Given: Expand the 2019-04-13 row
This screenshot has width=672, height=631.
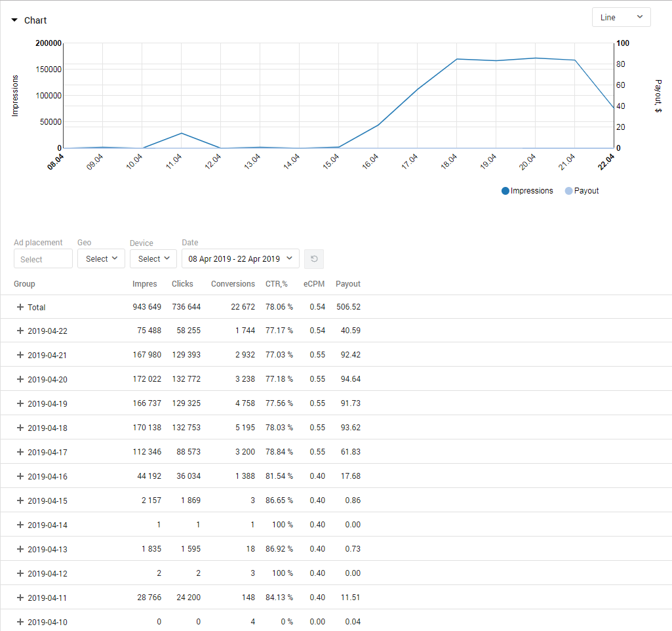Looking at the screenshot, I should click(x=20, y=549).
